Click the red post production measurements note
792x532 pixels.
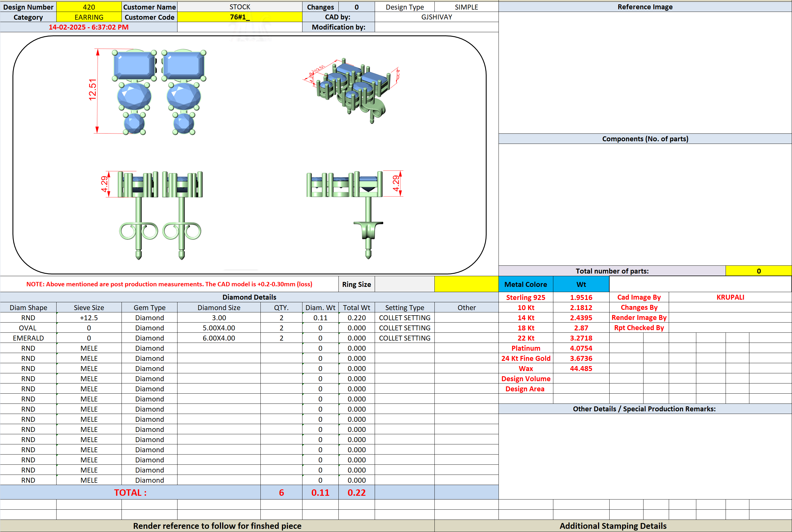click(x=169, y=284)
